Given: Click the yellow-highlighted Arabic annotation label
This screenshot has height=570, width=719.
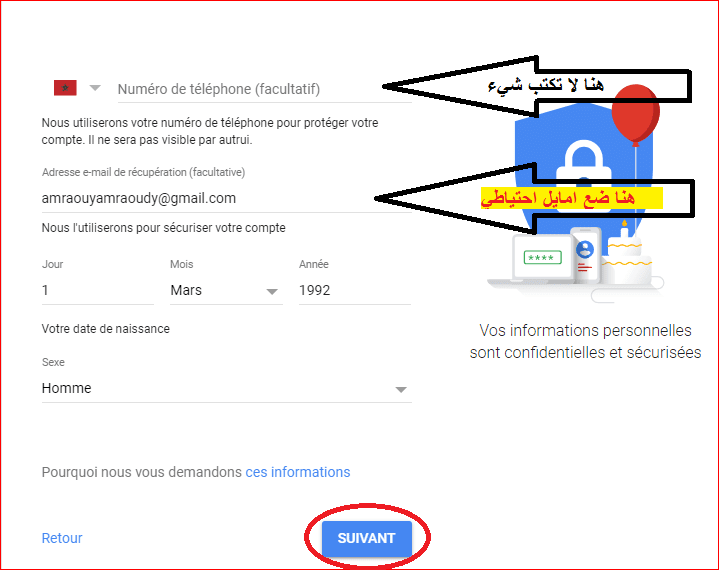Looking at the screenshot, I should [x=571, y=198].
